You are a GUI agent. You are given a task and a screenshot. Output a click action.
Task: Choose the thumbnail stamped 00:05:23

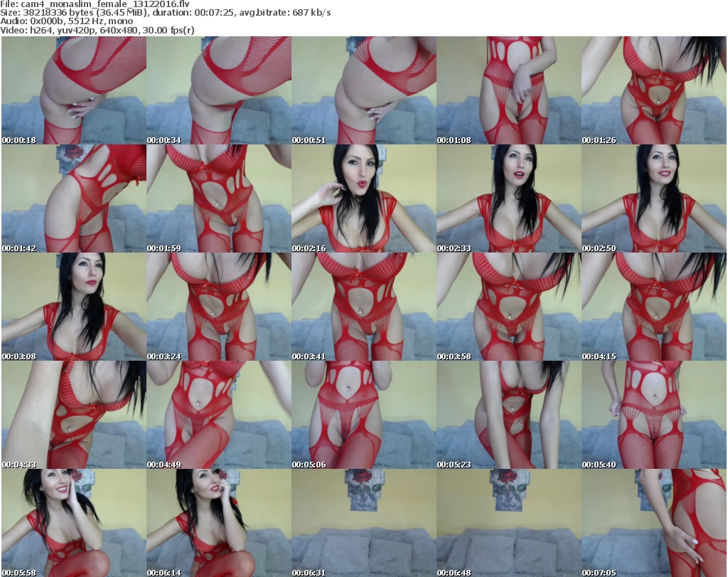click(x=508, y=415)
